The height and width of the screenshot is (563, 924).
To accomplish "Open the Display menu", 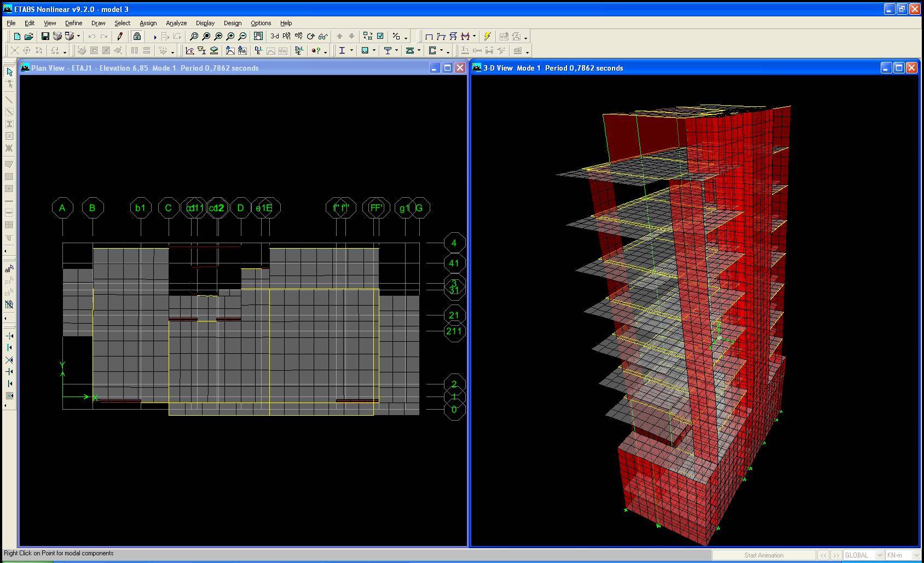I will pyautogui.click(x=205, y=23).
